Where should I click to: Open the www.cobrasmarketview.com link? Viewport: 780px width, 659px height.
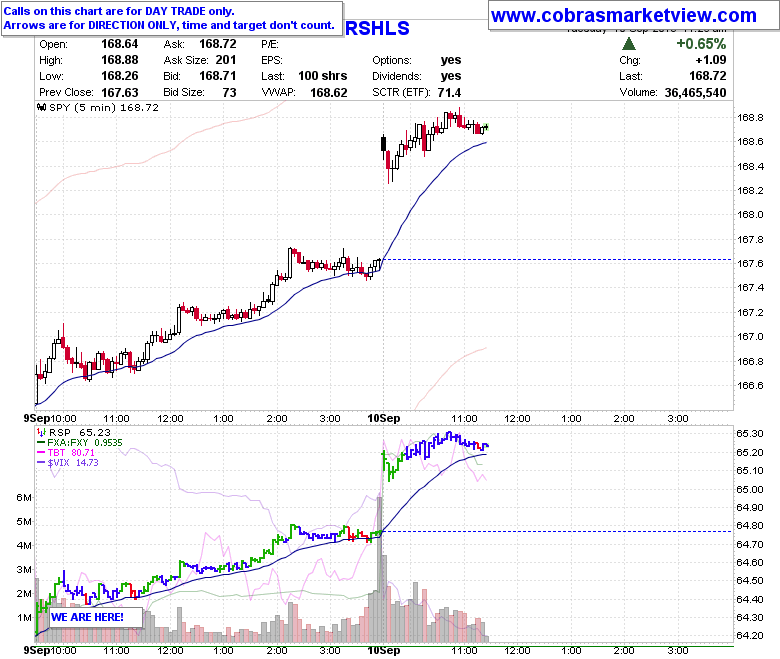pyautogui.click(x=623, y=15)
